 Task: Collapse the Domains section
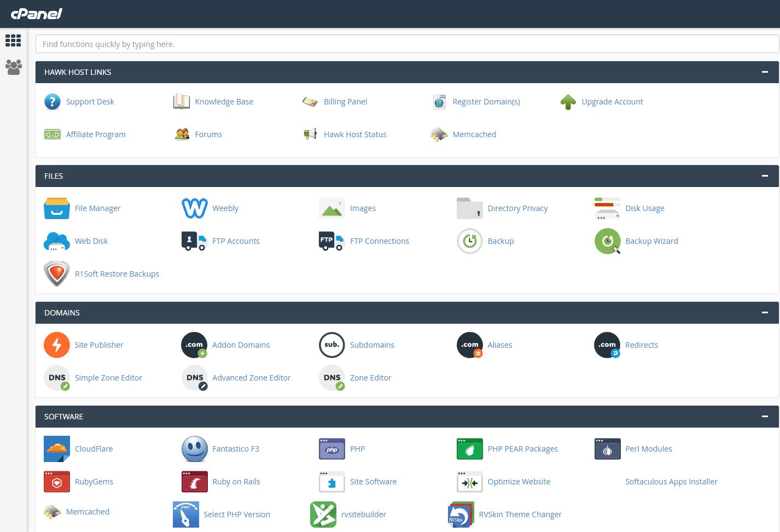click(x=765, y=313)
